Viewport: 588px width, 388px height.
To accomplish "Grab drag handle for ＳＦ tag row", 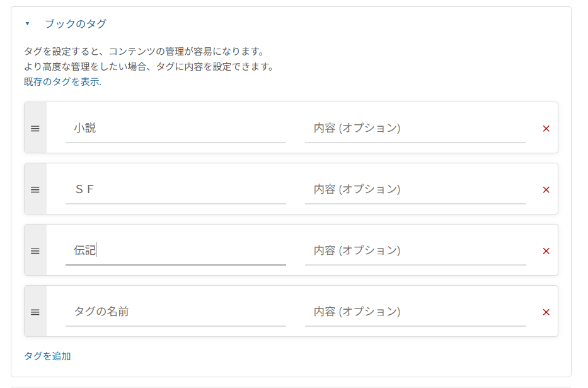I will coord(35,189).
